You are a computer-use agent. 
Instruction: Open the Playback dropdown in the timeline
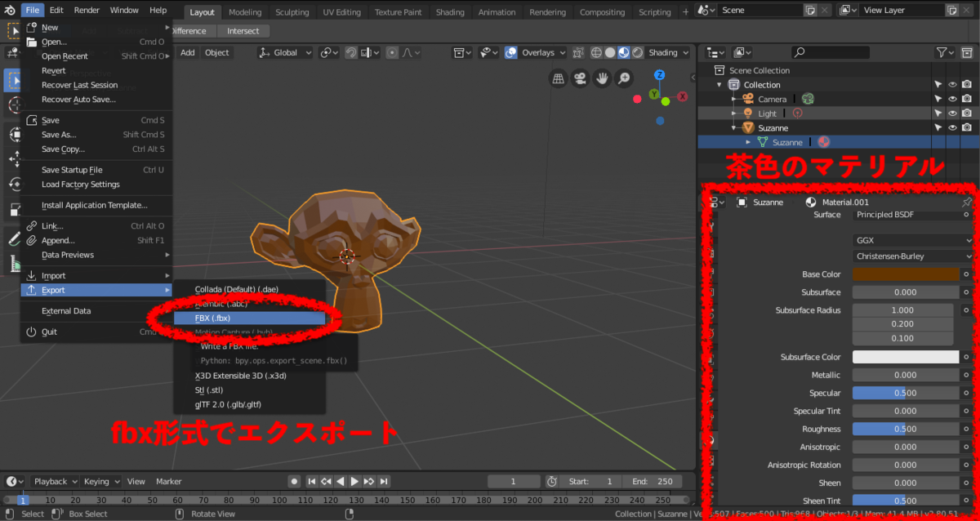(56, 482)
